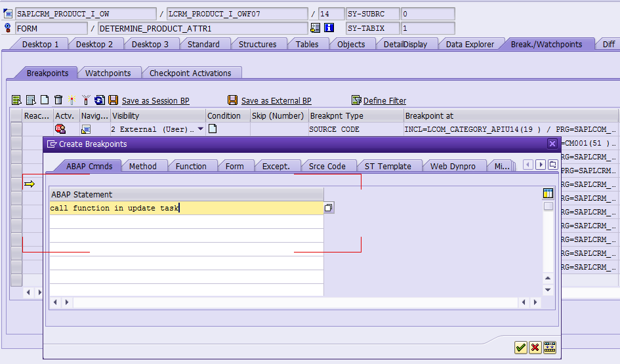Image resolution: width=620 pixels, height=364 pixels.
Task: Click the blue information icon near DETERMINE_PRODUCT_ATTR1
Action: (329, 28)
